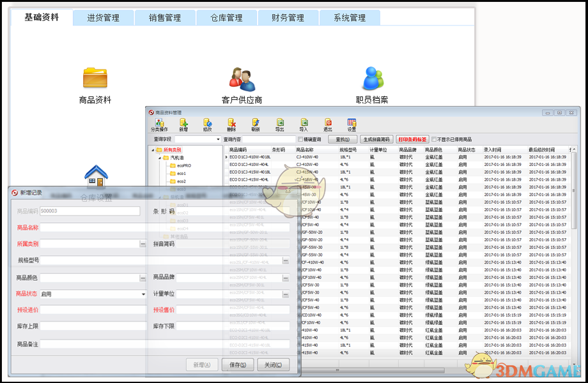Select the 新增 (Add) toolbar icon
This screenshot has height=383, width=588.
coord(184,123)
